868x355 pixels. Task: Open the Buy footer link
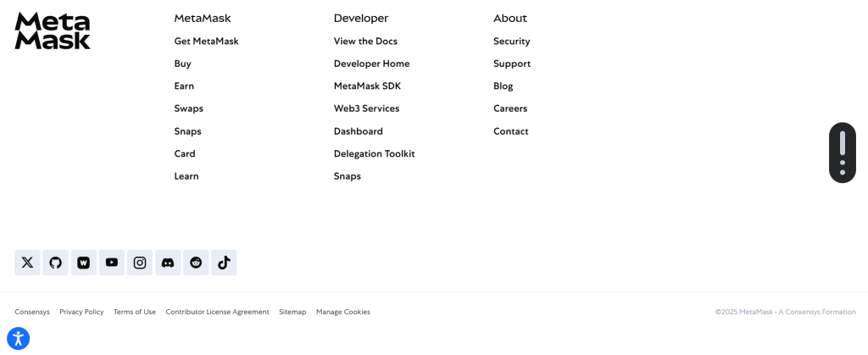[183, 64]
